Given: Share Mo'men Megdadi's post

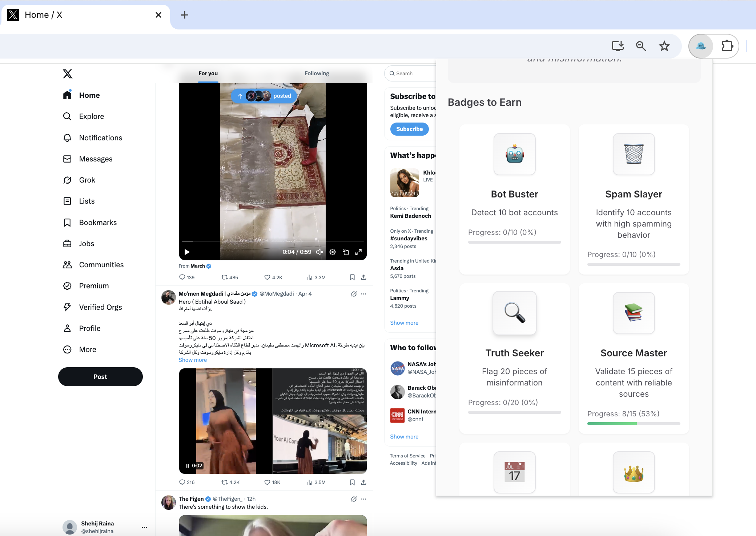Looking at the screenshot, I should [363, 483].
